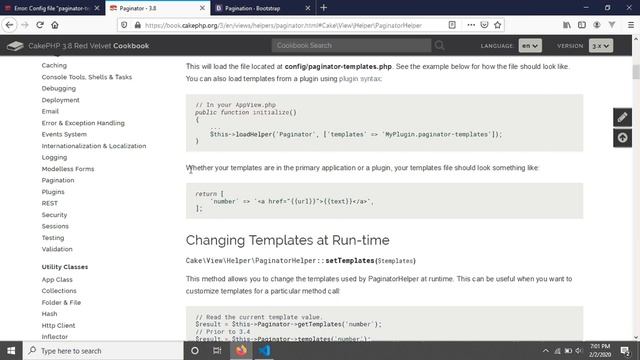This screenshot has height=360, width=640.
Task: View site security padlock details
Action: tap(138, 25)
